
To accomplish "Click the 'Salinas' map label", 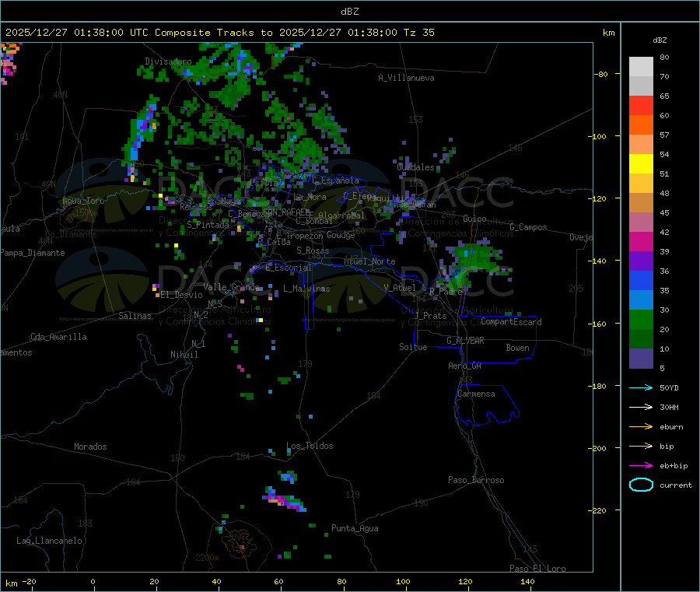I will click(x=135, y=316).
